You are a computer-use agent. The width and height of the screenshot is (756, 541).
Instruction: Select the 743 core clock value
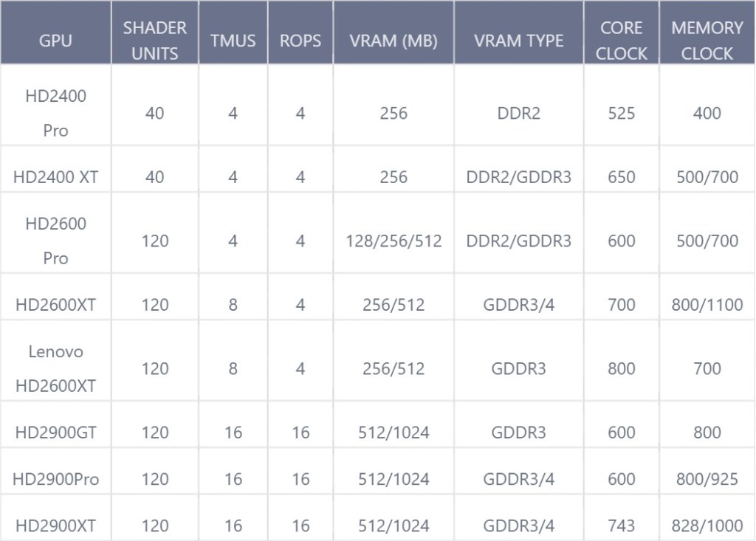621,526
